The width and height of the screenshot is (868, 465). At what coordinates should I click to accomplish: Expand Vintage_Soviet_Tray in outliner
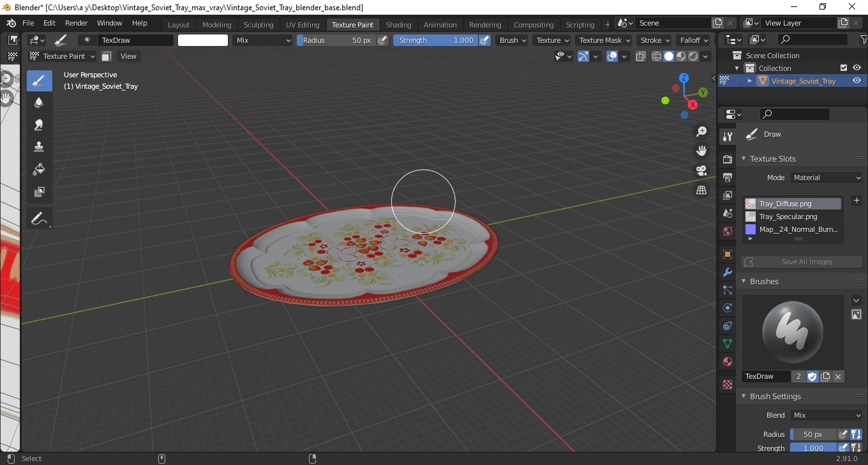(x=749, y=80)
